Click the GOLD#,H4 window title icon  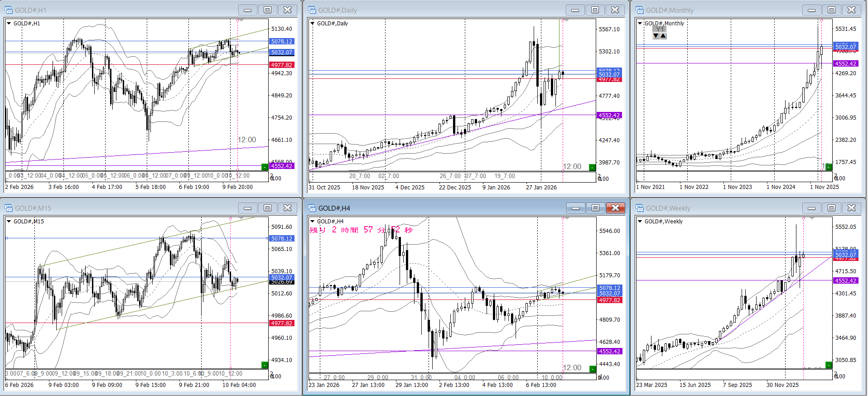click(x=312, y=208)
